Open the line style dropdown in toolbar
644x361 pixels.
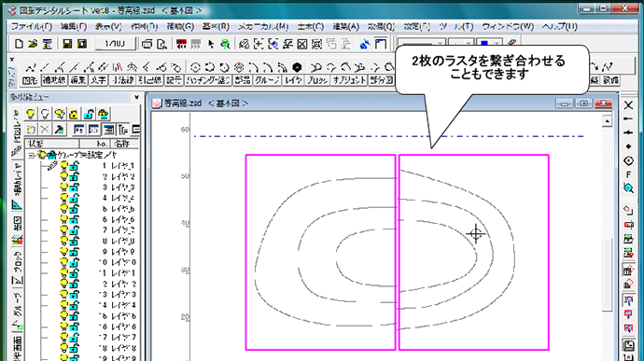(440, 43)
